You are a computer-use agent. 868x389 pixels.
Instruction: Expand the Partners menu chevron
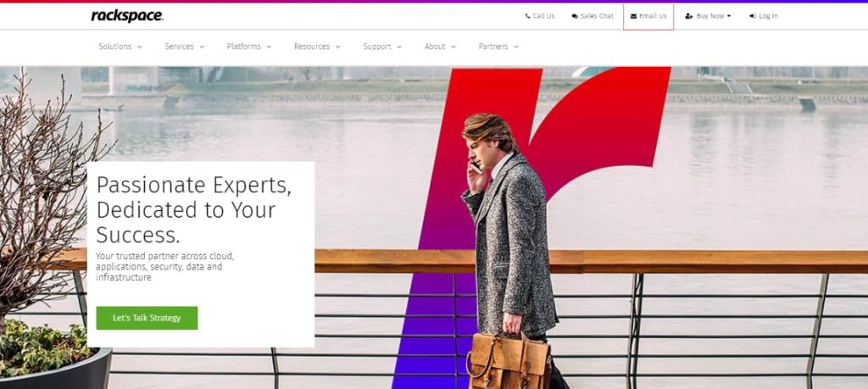pos(516,47)
